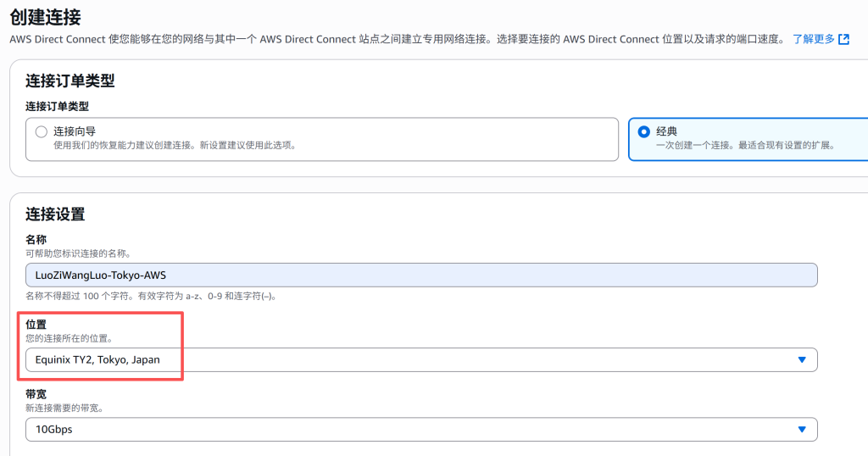Select the 经典 radio button
Image resolution: width=868 pixels, height=456 pixels.
[643, 131]
